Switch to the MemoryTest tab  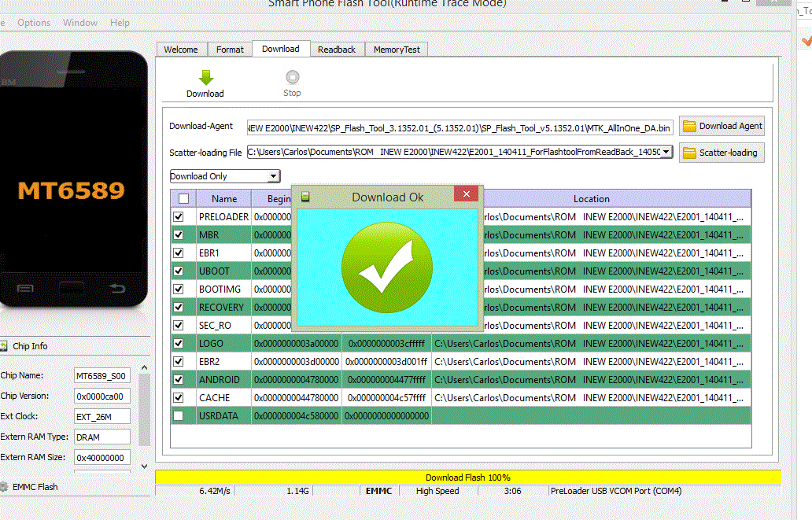point(397,50)
